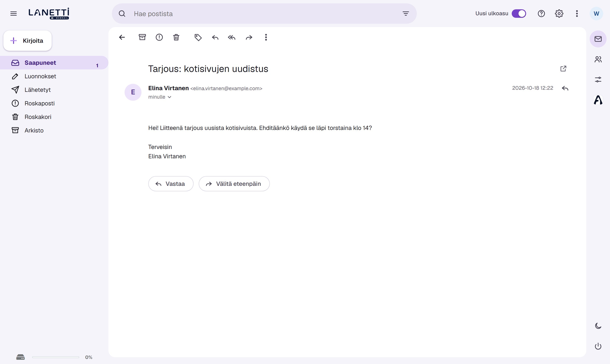Open the top bar three-dot menu
610x364 pixels.
tap(577, 14)
